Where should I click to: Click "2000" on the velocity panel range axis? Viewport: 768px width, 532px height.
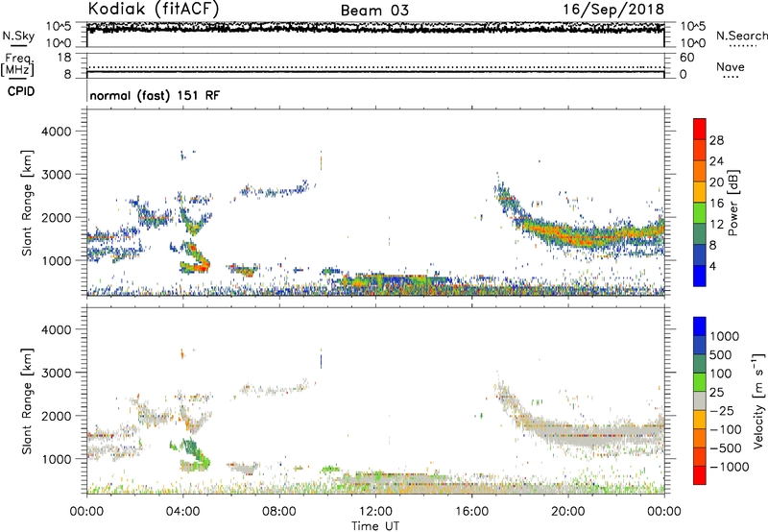coord(57,416)
